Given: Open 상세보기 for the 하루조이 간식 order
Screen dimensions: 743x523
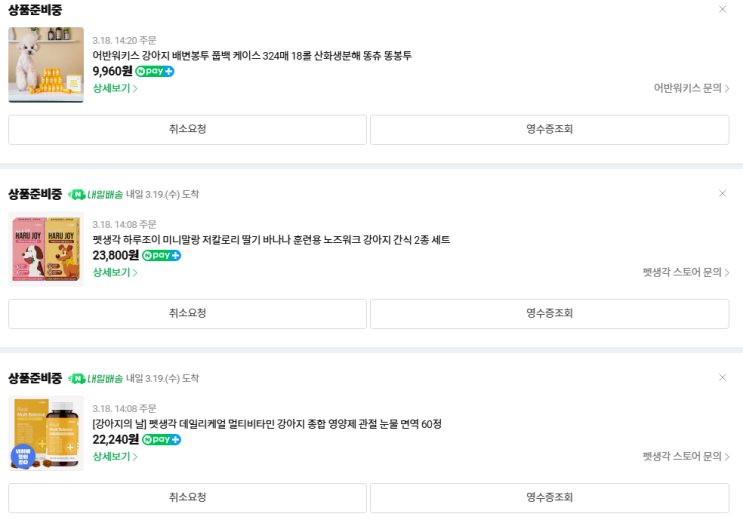Looking at the screenshot, I should pos(115,272).
